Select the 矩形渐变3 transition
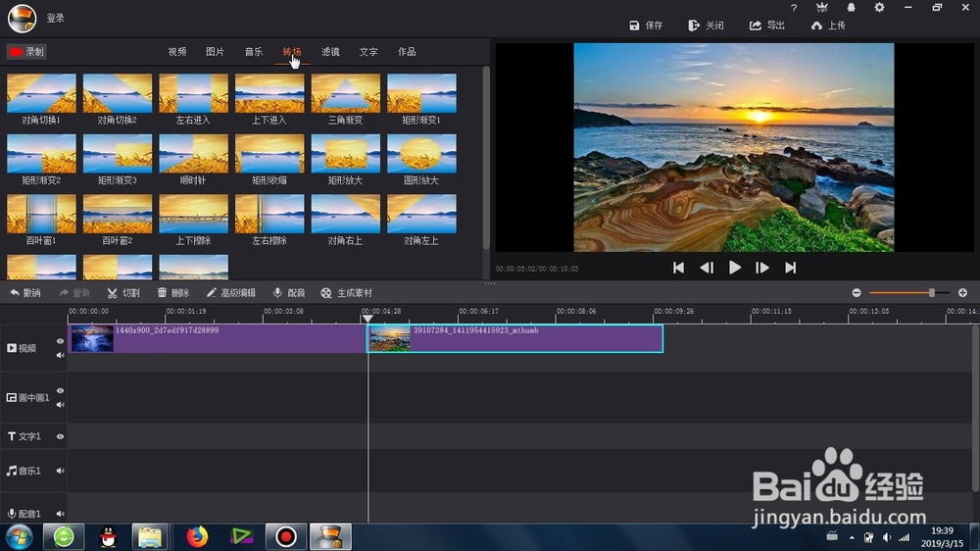The width and height of the screenshot is (980, 551). click(118, 153)
